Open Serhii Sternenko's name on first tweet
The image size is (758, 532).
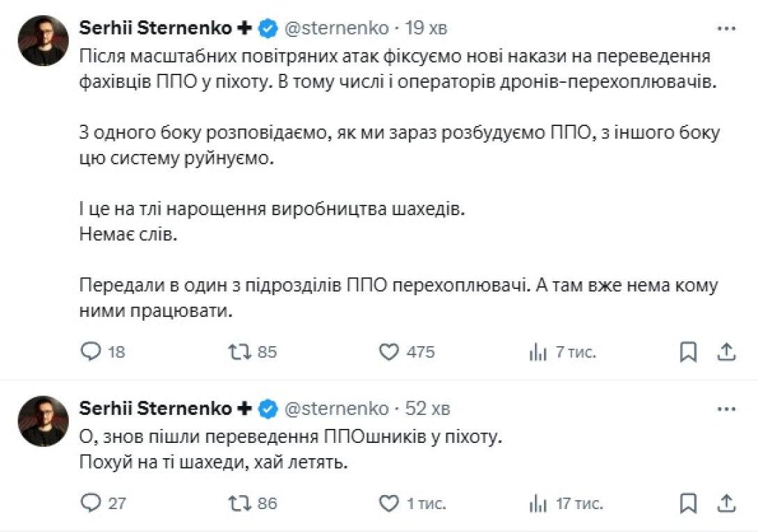pyautogui.click(x=155, y=28)
